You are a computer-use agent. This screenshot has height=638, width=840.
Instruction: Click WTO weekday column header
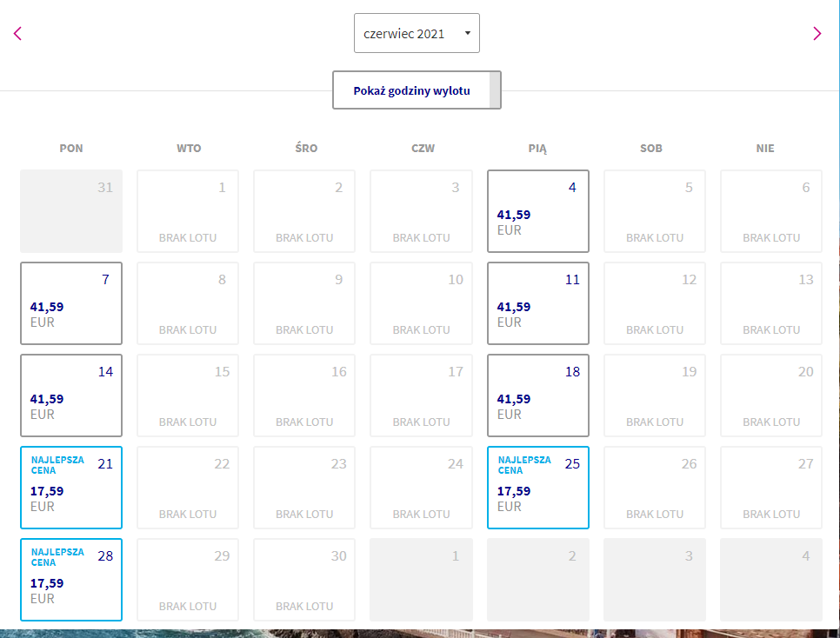point(189,149)
